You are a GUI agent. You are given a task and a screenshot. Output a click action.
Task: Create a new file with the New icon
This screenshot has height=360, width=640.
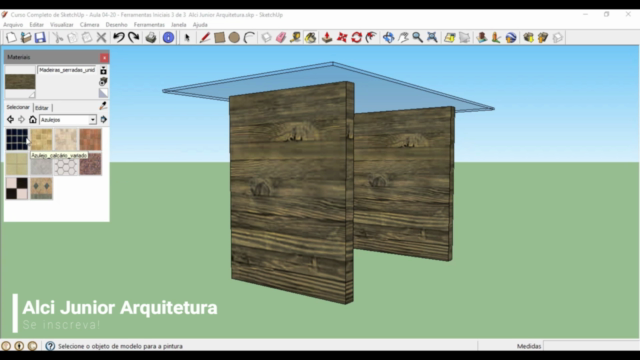coord(11,38)
